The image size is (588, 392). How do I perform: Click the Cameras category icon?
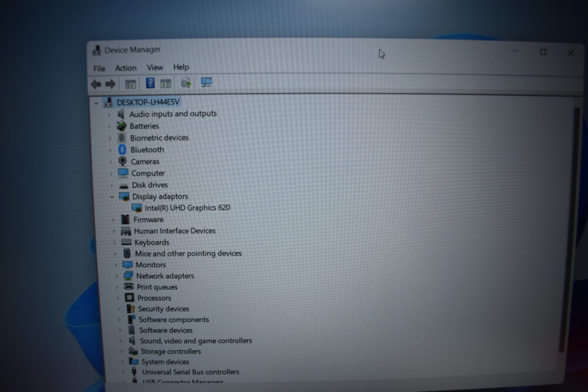click(122, 161)
